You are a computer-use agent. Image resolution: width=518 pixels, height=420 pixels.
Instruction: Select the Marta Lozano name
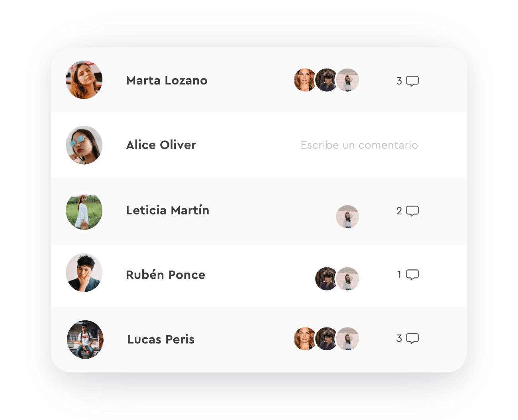pos(167,80)
